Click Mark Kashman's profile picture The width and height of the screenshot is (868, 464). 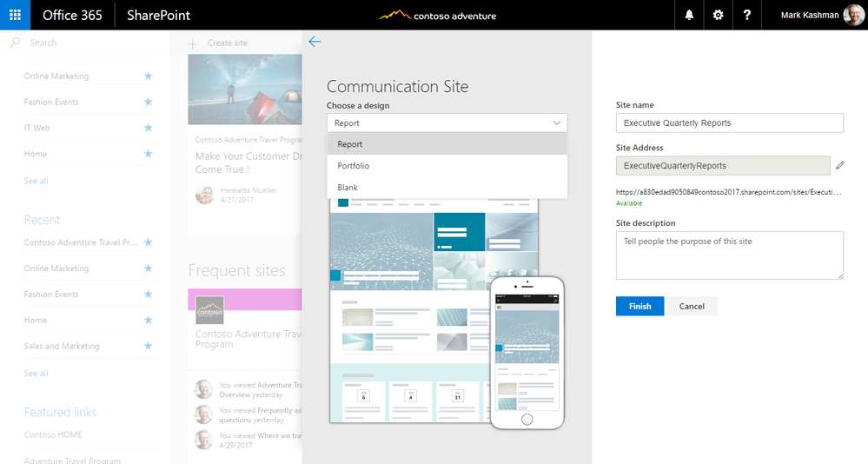tap(853, 15)
